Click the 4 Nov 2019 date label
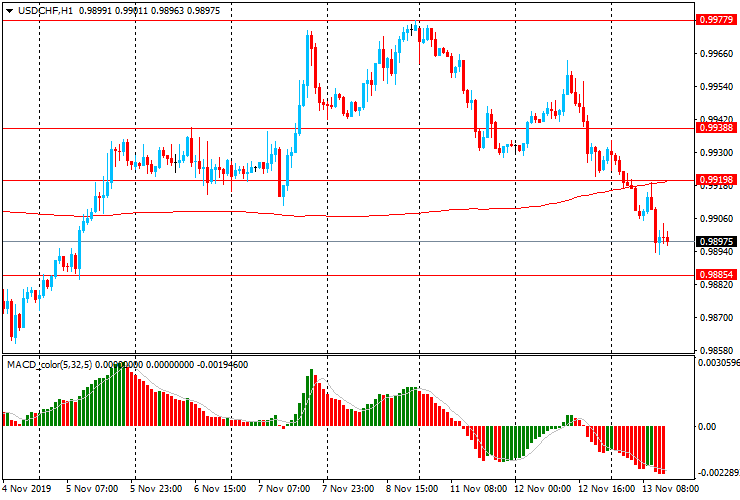740x500 pixels. (x=27, y=490)
